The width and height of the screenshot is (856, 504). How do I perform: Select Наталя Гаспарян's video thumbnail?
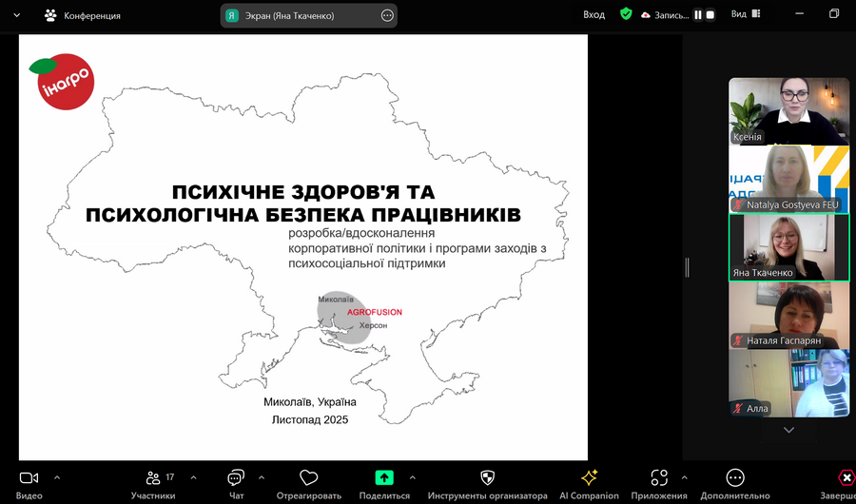(788, 316)
